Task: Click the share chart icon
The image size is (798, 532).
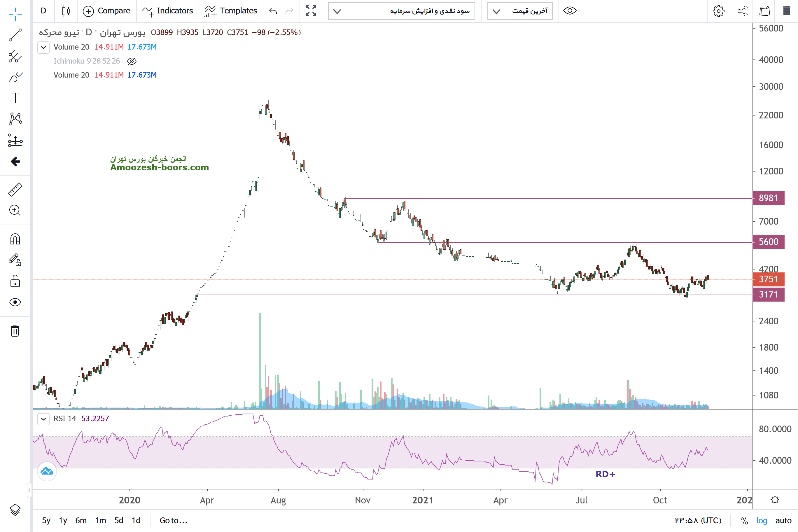Action: click(x=742, y=11)
